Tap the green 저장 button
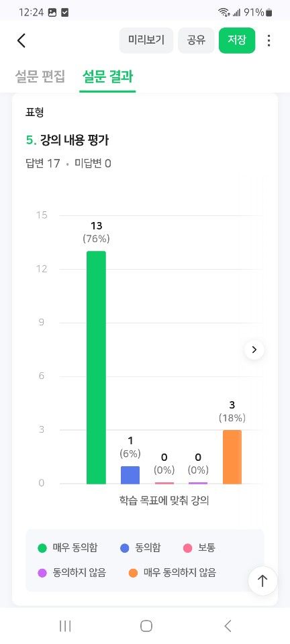 click(237, 40)
